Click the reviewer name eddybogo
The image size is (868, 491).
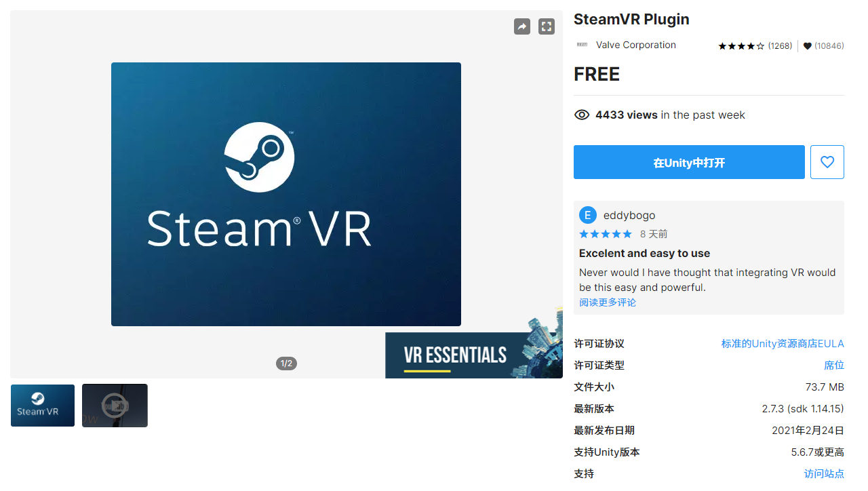click(x=629, y=215)
